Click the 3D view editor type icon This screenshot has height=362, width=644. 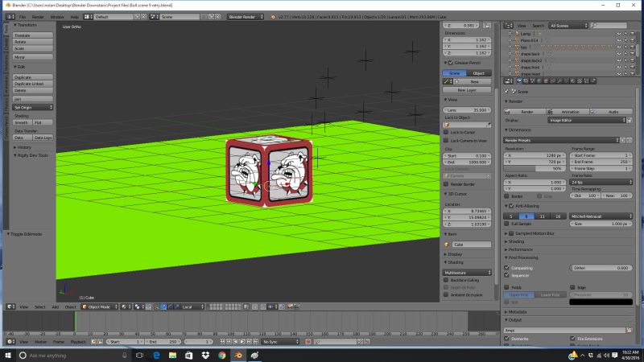[x=9, y=307]
